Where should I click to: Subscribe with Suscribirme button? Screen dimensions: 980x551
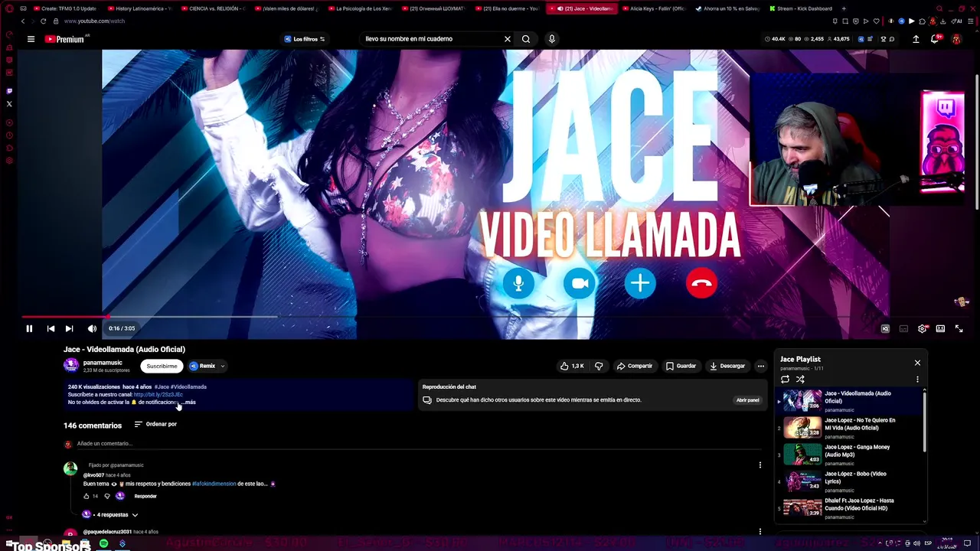(x=162, y=366)
